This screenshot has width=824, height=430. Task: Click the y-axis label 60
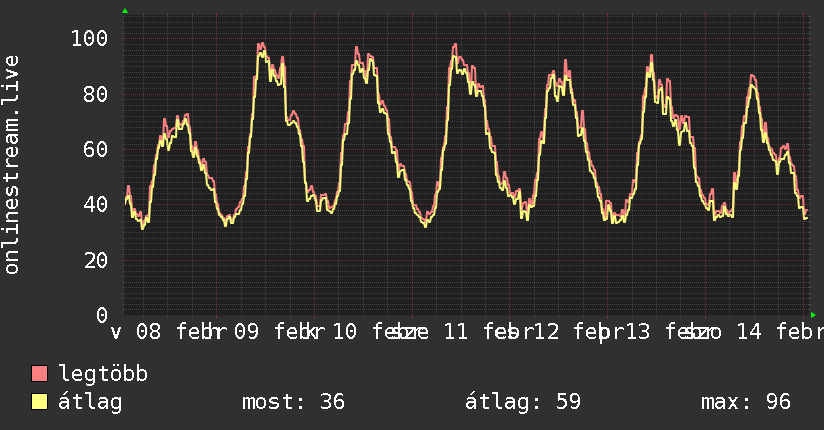click(96, 150)
